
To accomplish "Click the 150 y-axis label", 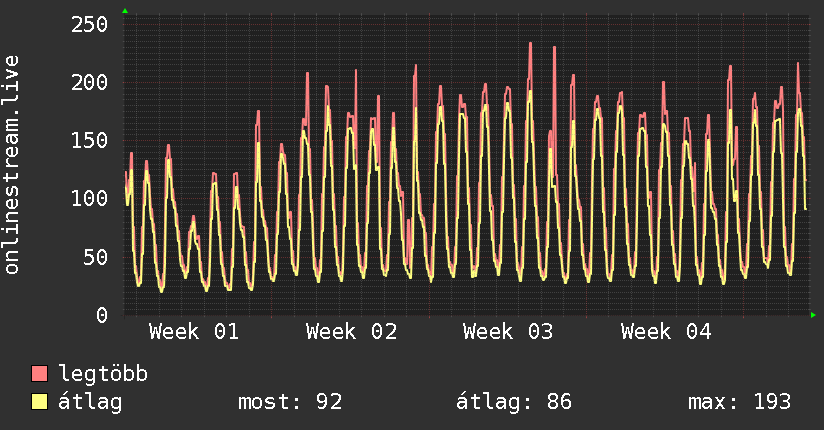I will [89, 140].
